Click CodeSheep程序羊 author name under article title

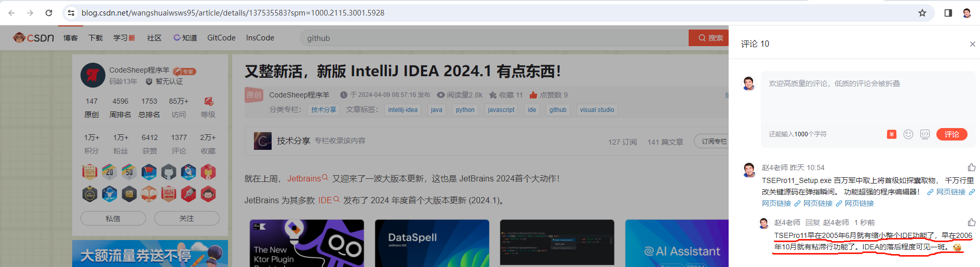(x=299, y=95)
